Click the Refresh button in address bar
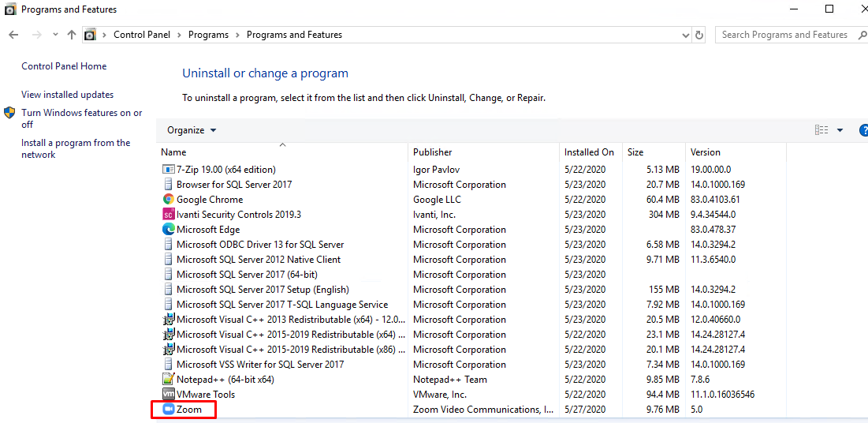Viewport: 868px width, 423px height. coord(699,35)
